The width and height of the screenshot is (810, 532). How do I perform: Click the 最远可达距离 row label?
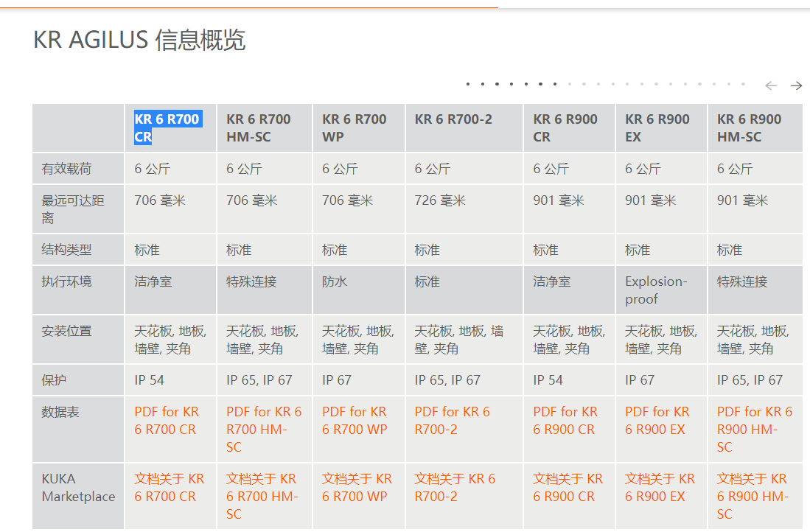coord(73,209)
